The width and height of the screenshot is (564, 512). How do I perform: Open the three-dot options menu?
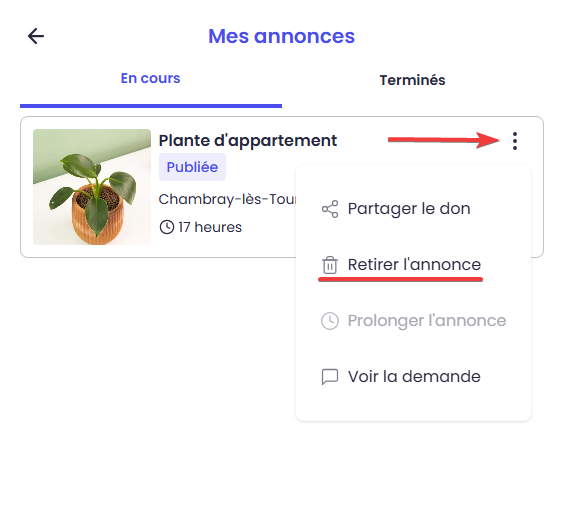point(515,141)
